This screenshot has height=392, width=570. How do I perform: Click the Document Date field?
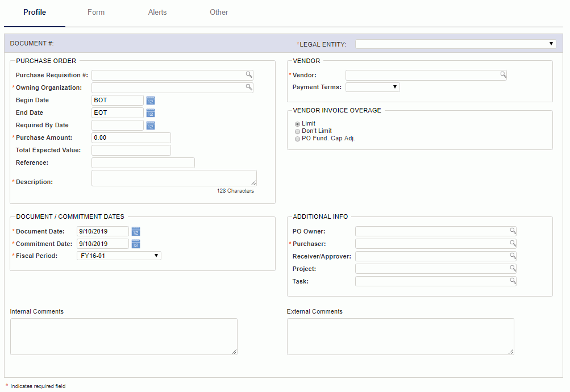pos(103,231)
